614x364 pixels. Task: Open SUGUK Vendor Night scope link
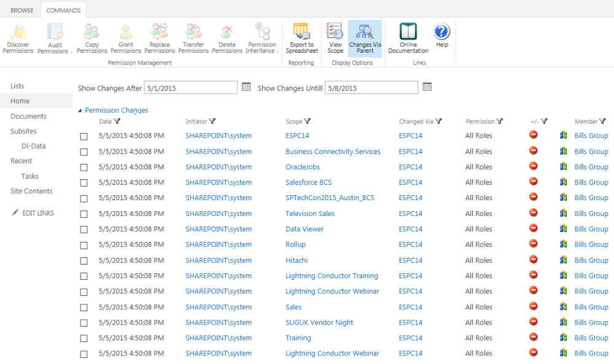[x=319, y=322]
